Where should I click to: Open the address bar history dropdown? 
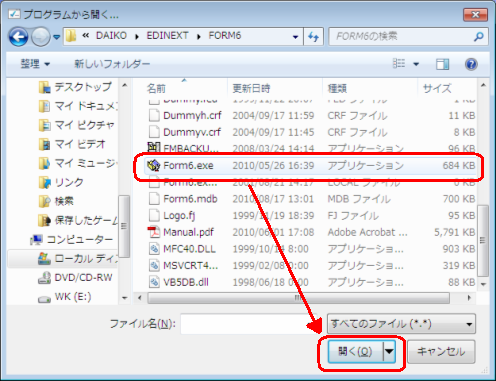point(295,37)
